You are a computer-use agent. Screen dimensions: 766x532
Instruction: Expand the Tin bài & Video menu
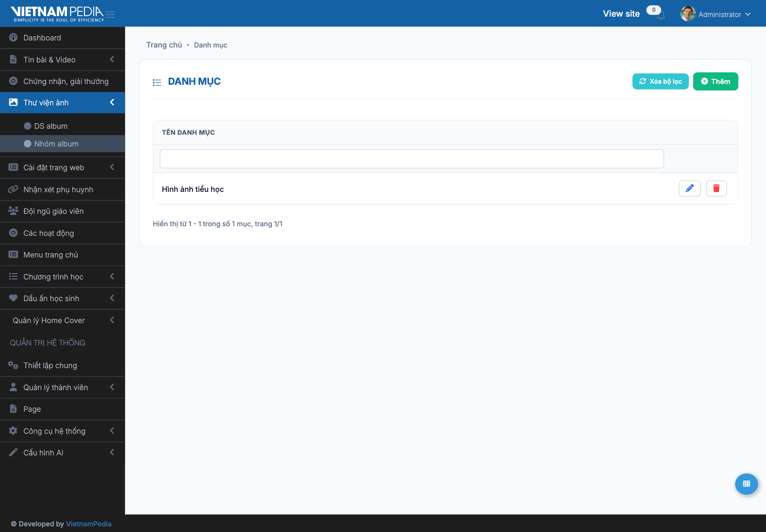[x=62, y=60]
